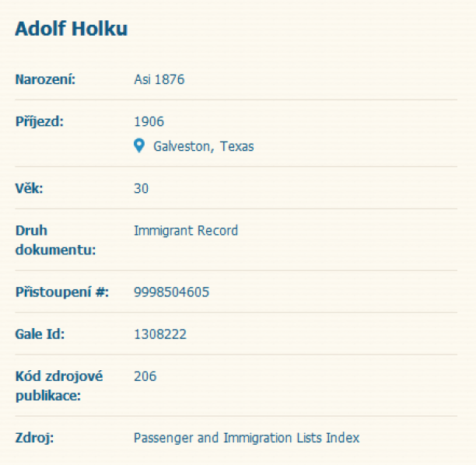This screenshot has height=465, width=476.
Task: Click the Zdroj label
Action: pos(34,438)
